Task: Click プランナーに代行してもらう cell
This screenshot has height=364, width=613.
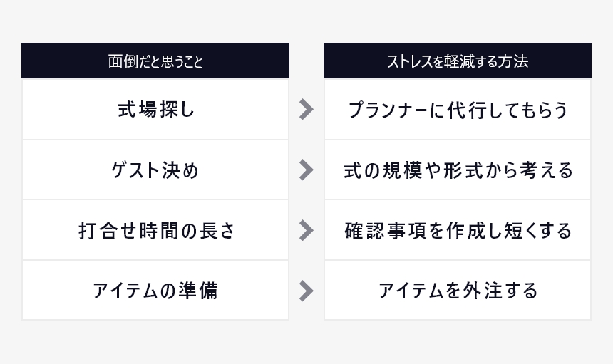Action: click(x=458, y=110)
